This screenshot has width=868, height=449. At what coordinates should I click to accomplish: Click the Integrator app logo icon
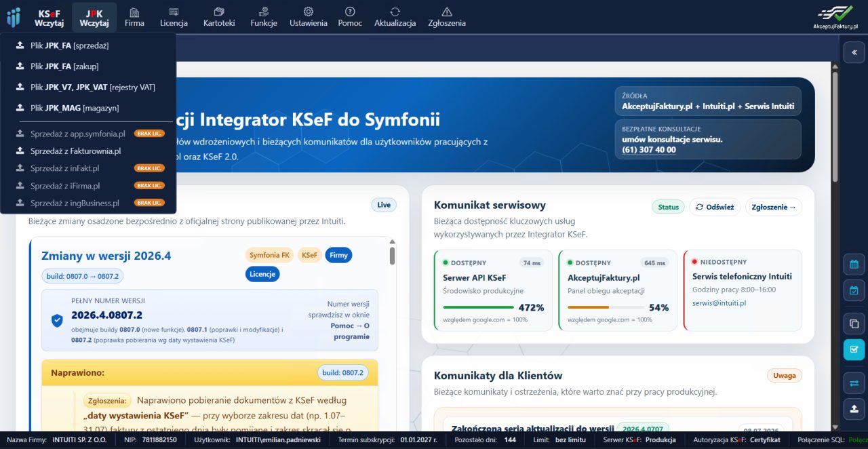[x=14, y=17]
